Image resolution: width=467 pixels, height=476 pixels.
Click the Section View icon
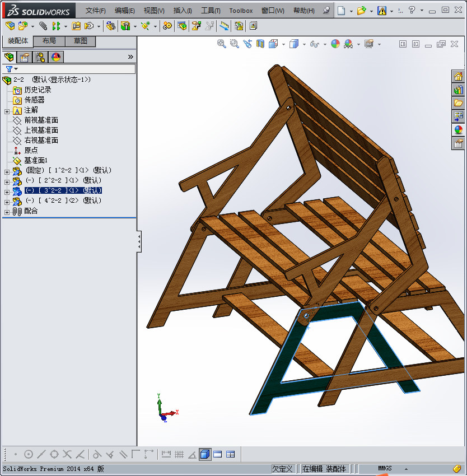(260, 44)
